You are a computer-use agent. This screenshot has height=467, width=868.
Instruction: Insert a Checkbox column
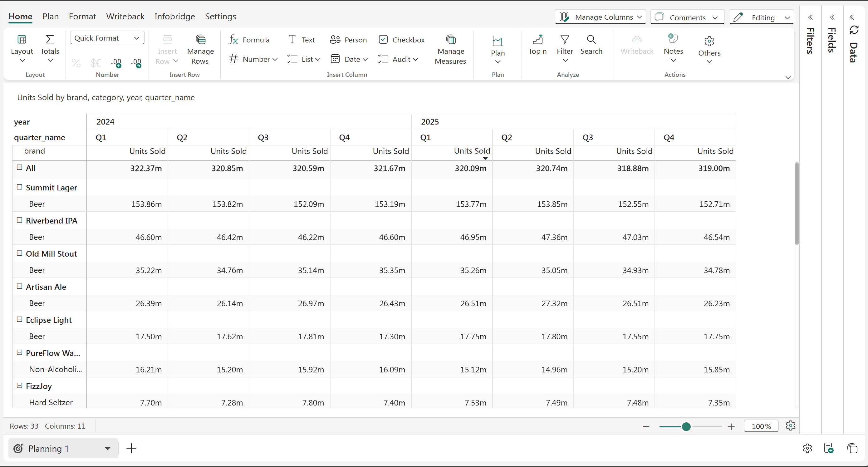[x=401, y=40]
